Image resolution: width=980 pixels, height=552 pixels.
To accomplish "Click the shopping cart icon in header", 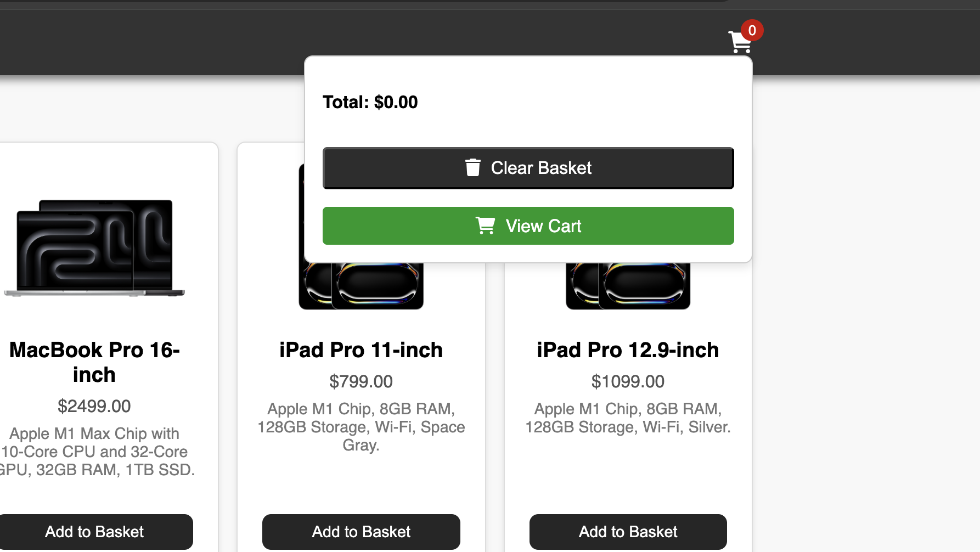I will (739, 42).
